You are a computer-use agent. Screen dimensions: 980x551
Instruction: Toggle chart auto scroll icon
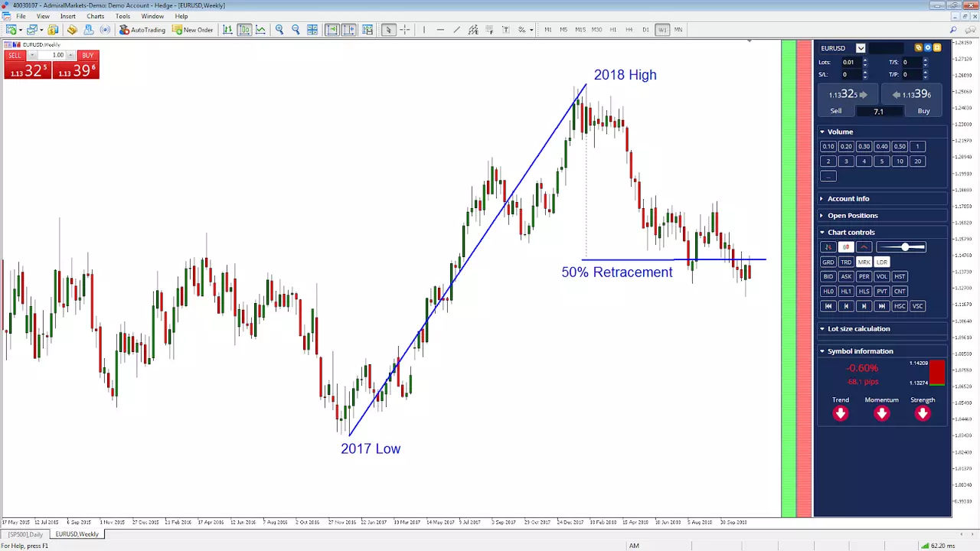tap(332, 30)
